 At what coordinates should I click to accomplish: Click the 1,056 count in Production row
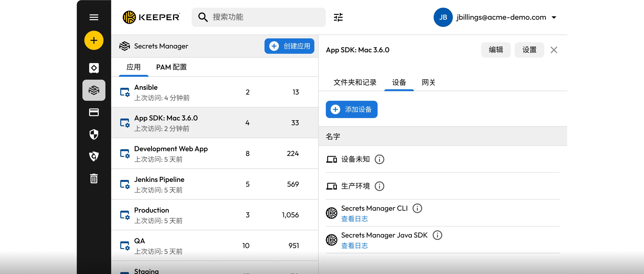290,215
